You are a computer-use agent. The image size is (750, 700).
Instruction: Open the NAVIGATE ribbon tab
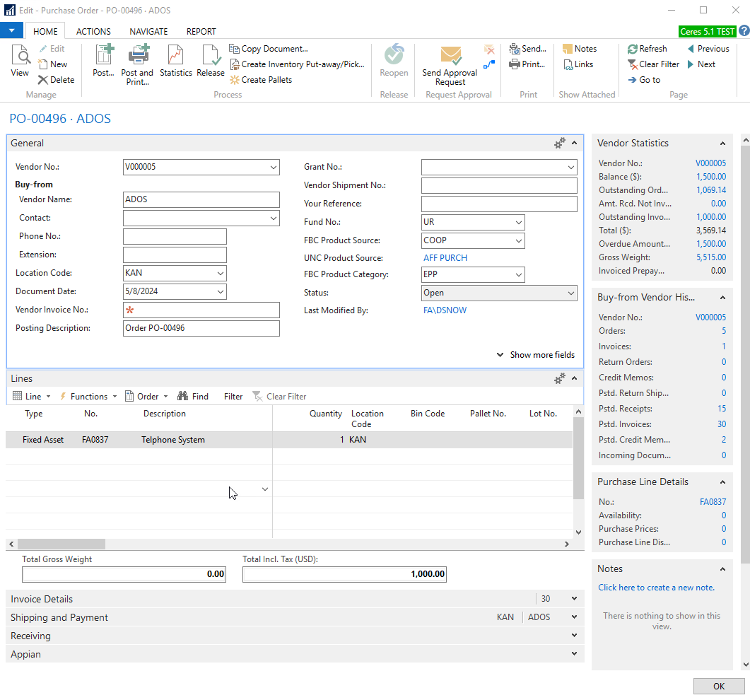coord(148,31)
